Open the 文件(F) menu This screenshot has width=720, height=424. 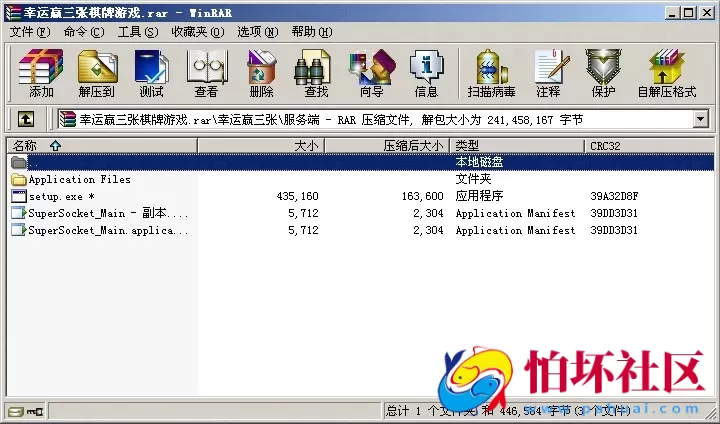click(x=30, y=32)
